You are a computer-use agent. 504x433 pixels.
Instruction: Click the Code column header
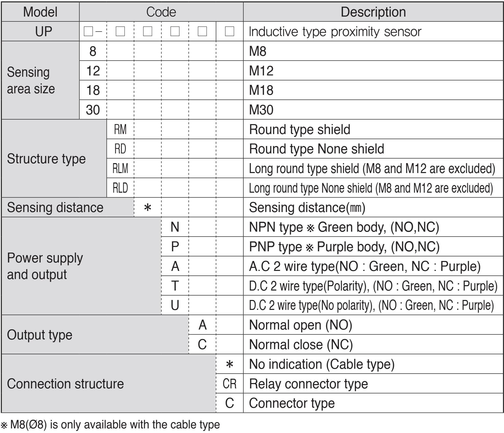(x=161, y=12)
